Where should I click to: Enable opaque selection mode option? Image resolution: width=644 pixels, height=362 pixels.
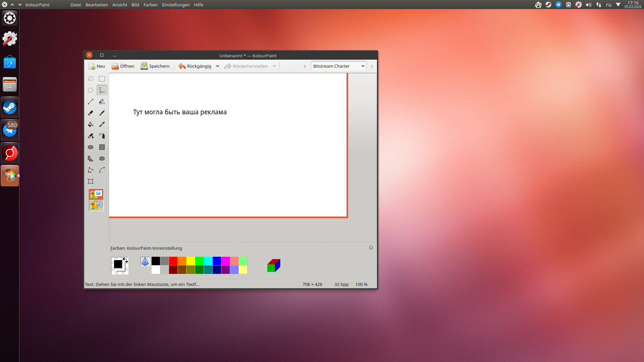(96, 194)
